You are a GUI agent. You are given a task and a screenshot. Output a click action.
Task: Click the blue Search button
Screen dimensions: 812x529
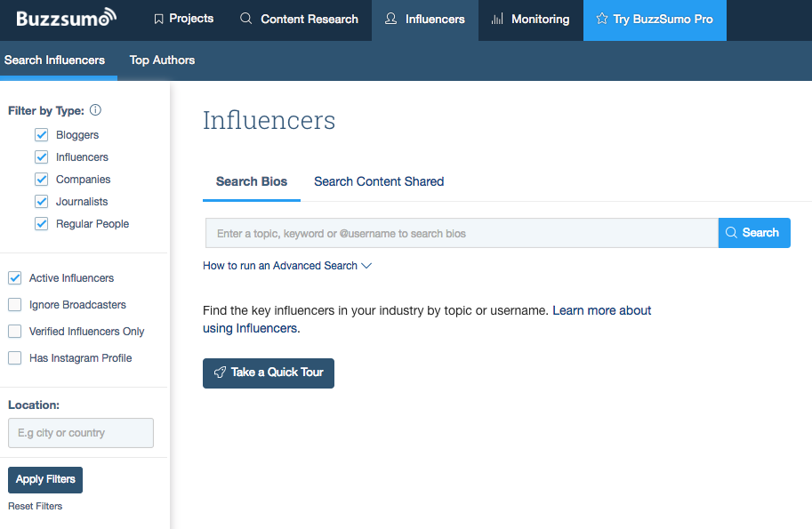point(754,233)
